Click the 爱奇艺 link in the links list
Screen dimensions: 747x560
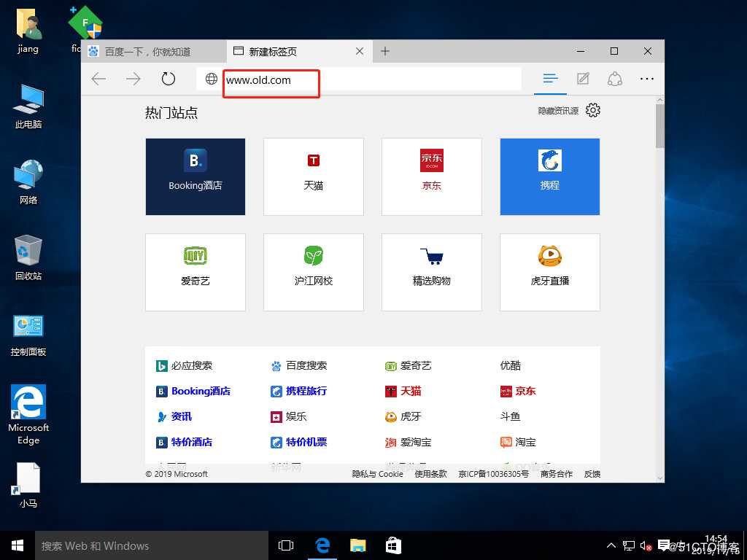click(x=409, y=366)
